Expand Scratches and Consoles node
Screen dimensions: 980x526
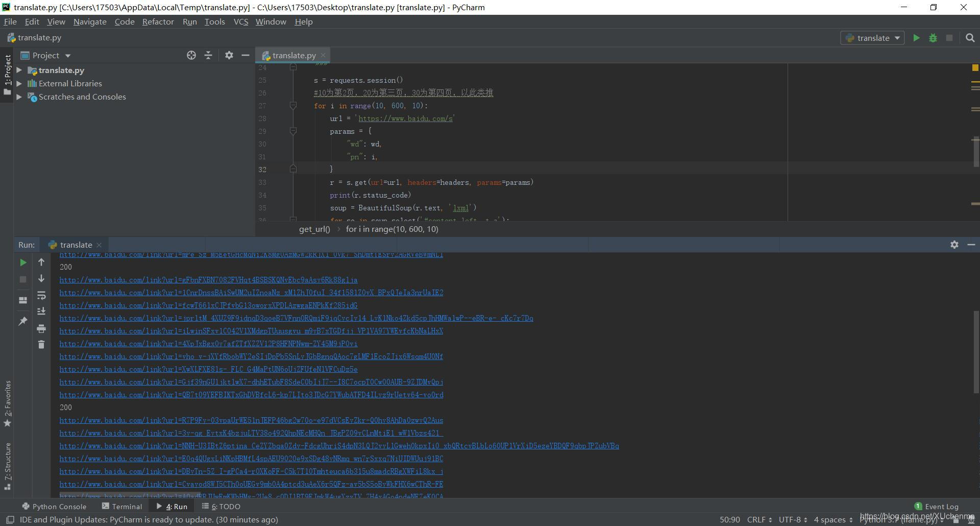pyautogui.click(x=19, y=97)
